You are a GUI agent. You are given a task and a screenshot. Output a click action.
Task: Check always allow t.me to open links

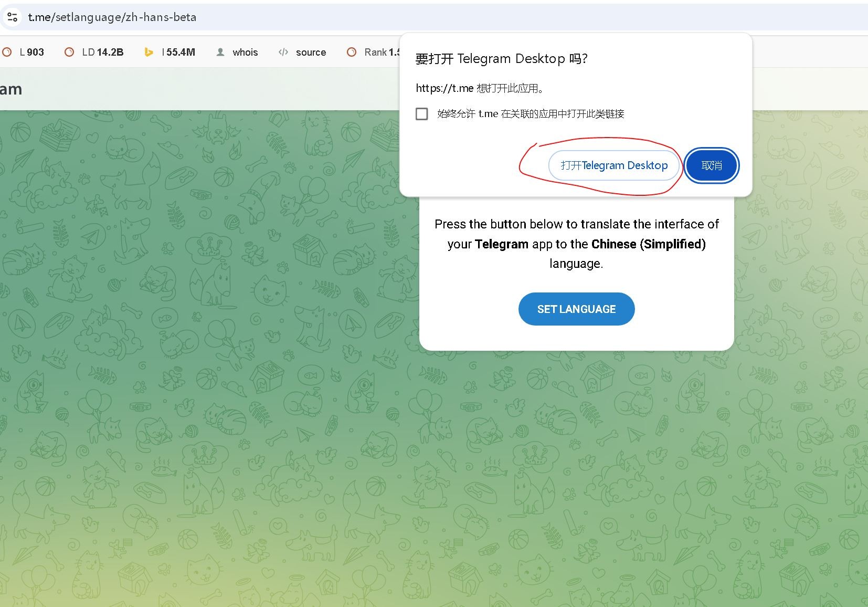click(x=422, y=114)
